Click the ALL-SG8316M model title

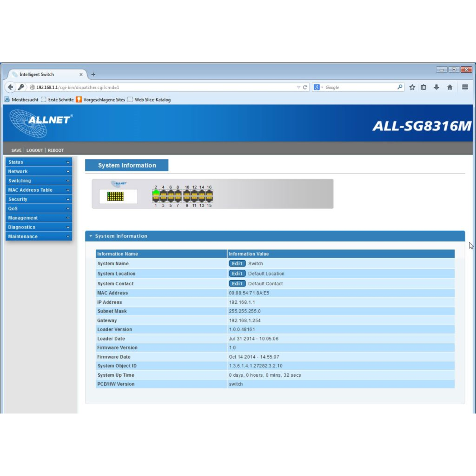click(x=422, y=126)
